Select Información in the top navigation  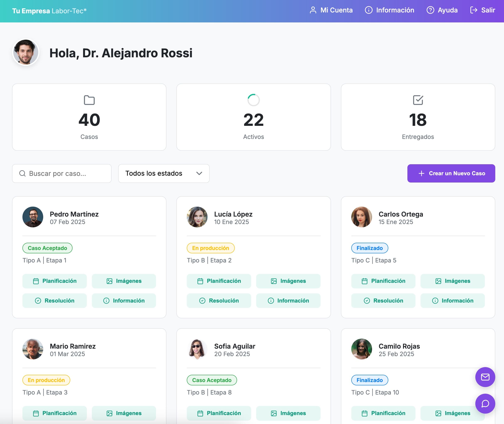390,10
